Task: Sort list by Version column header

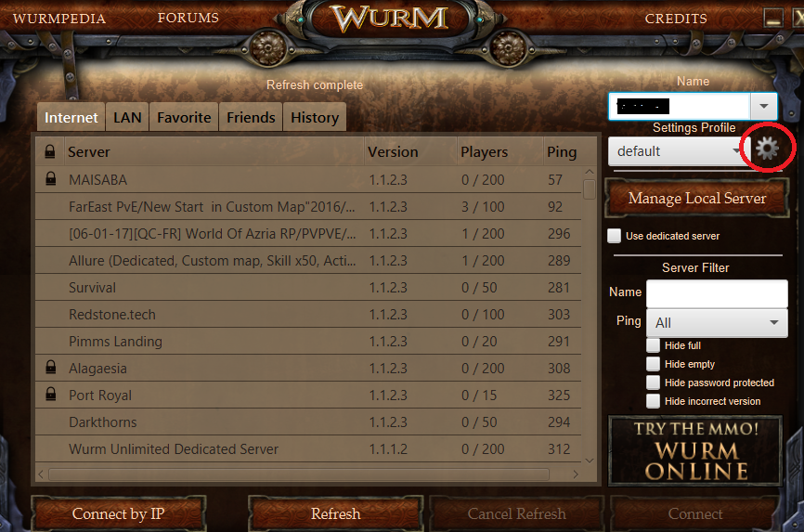Action: (x=410, y=151)
